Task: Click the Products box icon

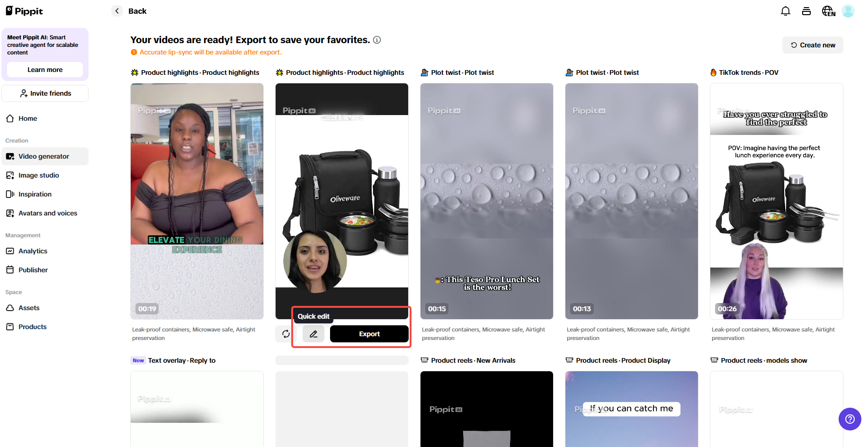Action: pos(10,327)
